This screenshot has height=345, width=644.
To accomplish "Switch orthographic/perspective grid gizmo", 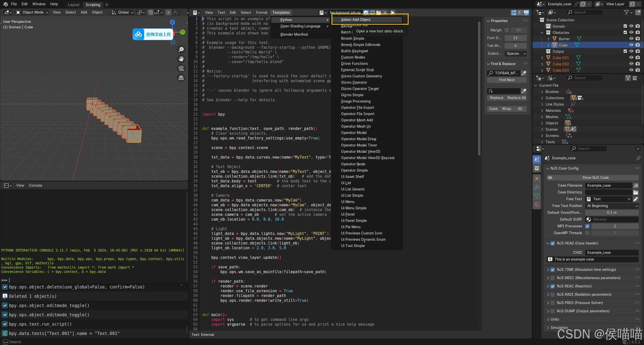I will click(x=181, y=78).
